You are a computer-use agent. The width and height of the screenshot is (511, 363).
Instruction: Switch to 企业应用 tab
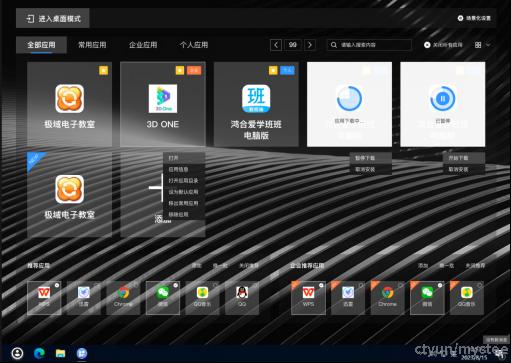(x=143, y=45)
